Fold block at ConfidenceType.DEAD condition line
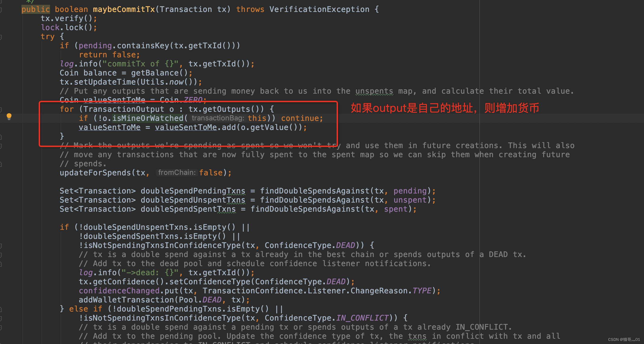644x344 pixels. [x=1, y=246]
